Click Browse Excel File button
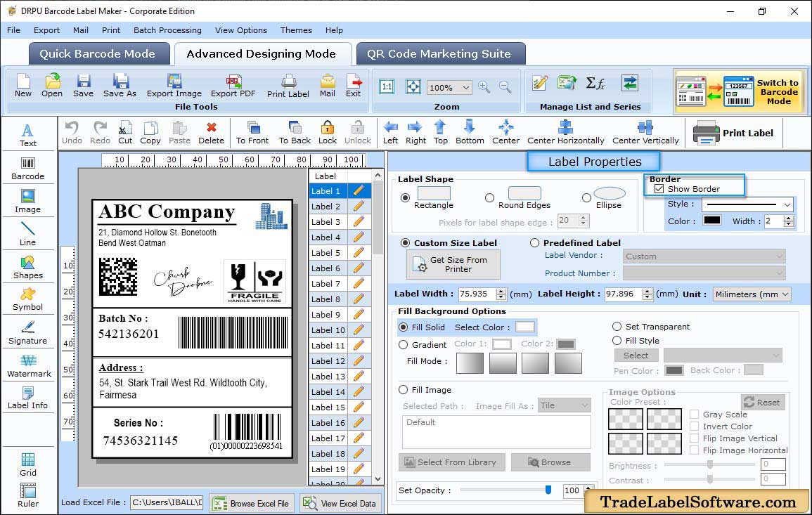The height and width of the screenshot is (515, 812). click(252, 503)
